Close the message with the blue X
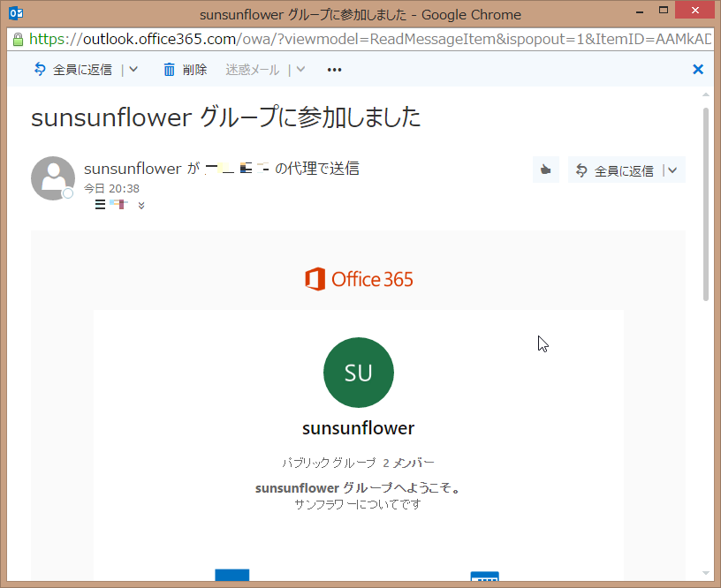Image resolution: width=721 pixels, height=588 pixels. 697,69
